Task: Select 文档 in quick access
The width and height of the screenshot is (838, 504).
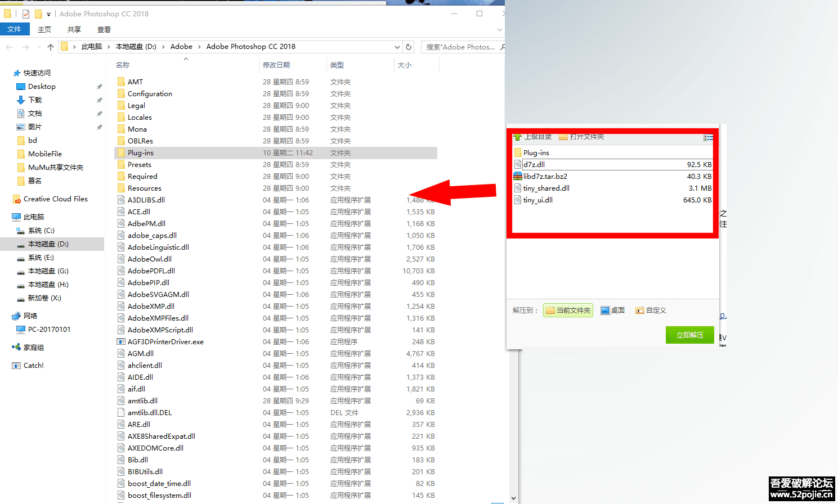Action: pyautogui.click(x=35, y=114)
